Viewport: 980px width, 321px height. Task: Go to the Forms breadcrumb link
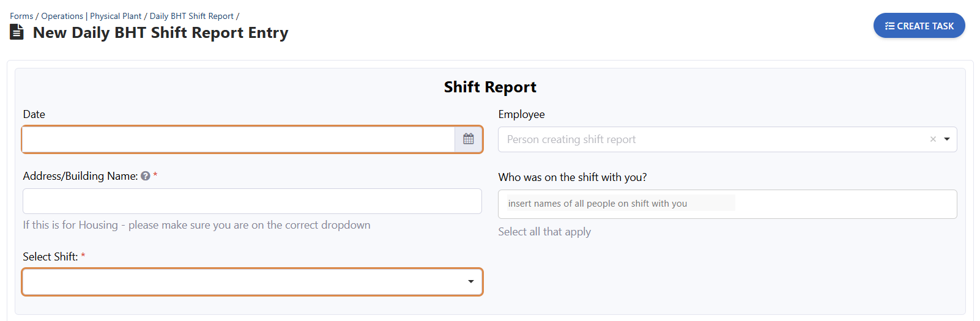pyautogui.click(x=21, y=16)
